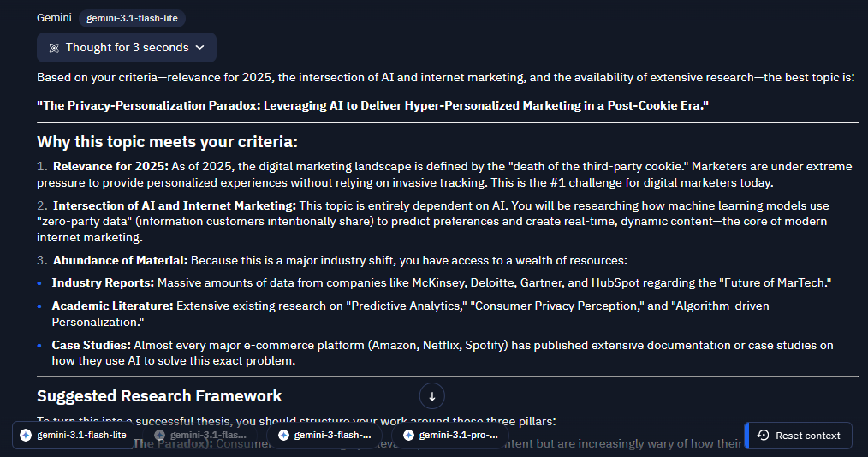Screen dimensions: 868x457
Task: Click the atom icon beside Thought for 3 seconds
Action: 54,48
